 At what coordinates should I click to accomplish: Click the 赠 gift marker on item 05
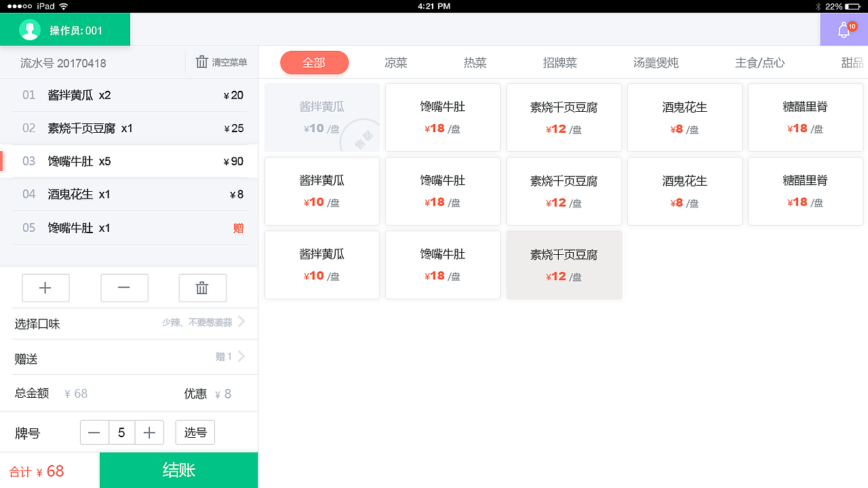point(238,228)
